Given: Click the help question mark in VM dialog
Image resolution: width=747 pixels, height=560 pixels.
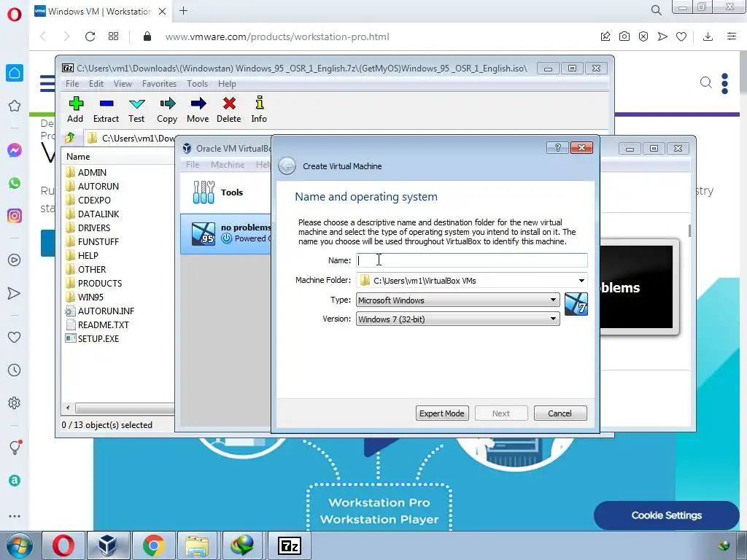Looking at the screenshot, I should 557,147.
